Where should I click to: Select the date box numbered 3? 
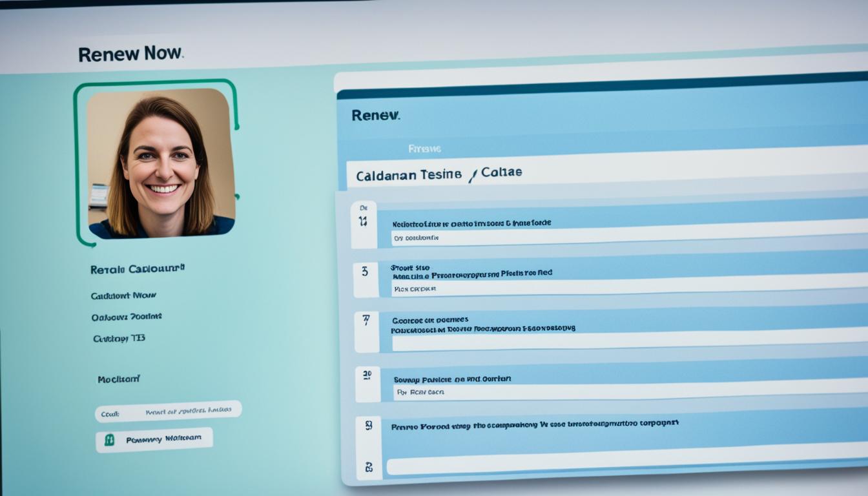click(366, 280)
